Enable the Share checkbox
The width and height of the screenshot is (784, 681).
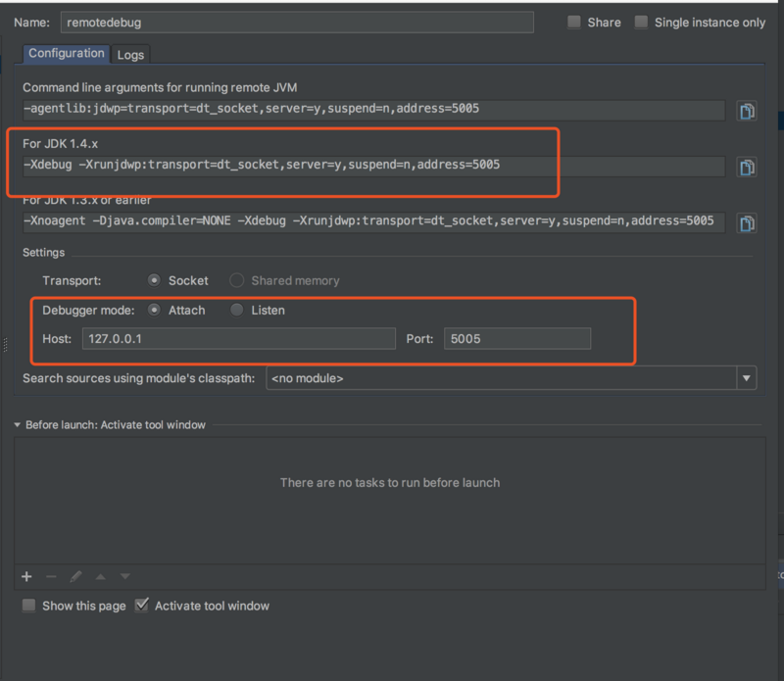[x=573, y=22]
